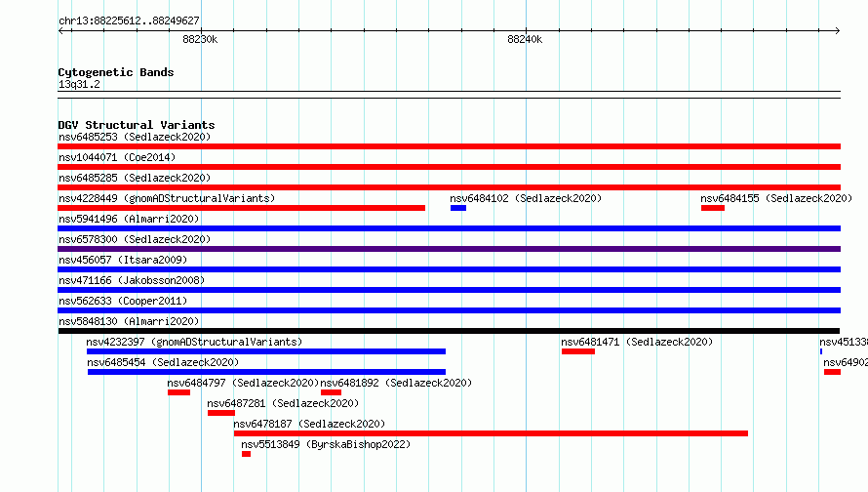Open the nsv456057 (Itsara2009) label
Screen dimensions: 868x492
tap(123, 260)
